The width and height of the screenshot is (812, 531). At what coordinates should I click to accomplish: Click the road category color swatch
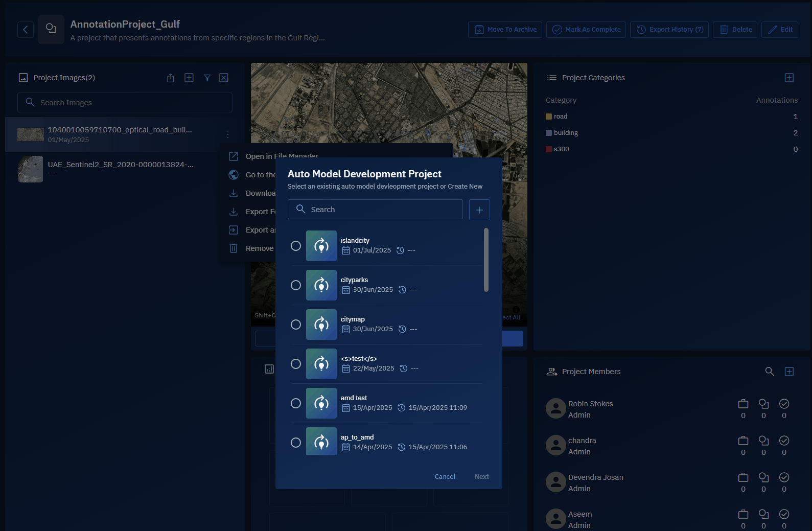tap(549, 117)
